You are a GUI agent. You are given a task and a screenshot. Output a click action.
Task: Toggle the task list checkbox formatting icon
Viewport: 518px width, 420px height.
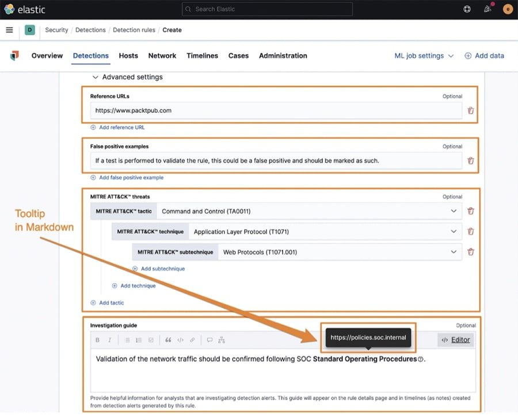point(151,339)
